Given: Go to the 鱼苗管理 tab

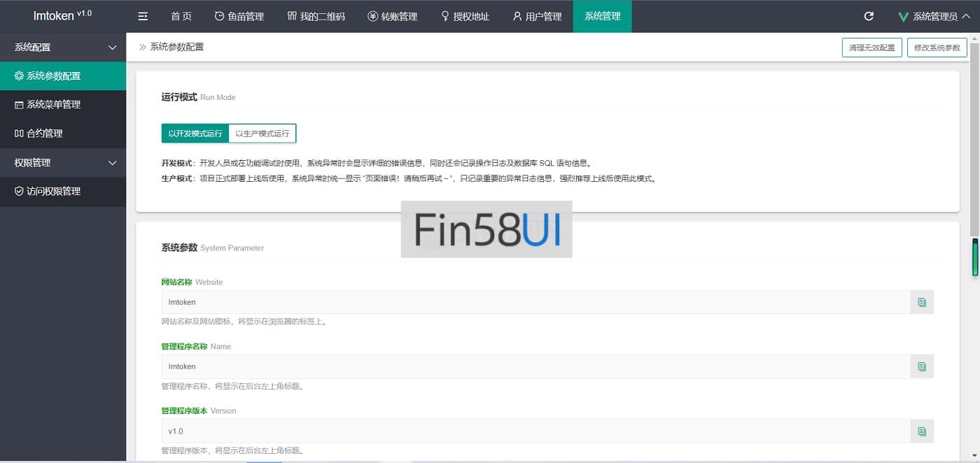Looking at the screenshot, I should click(239, 16).
